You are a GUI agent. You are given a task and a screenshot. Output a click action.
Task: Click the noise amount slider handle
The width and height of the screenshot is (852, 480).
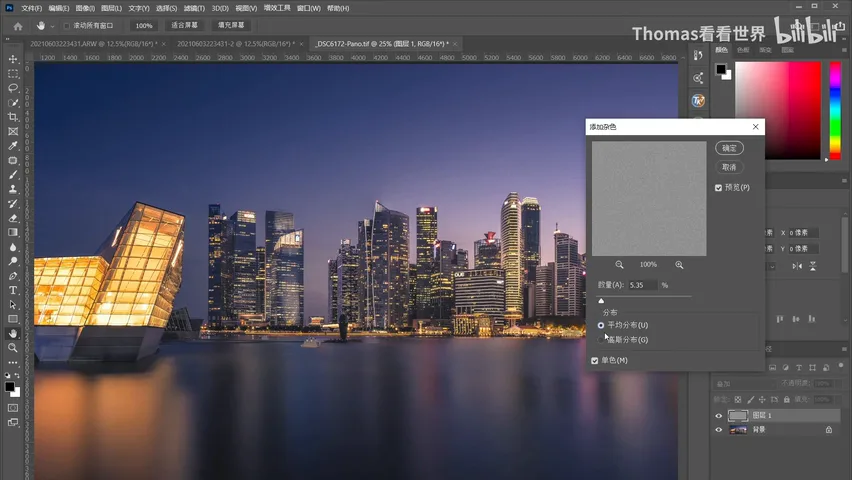coord(601,301)
